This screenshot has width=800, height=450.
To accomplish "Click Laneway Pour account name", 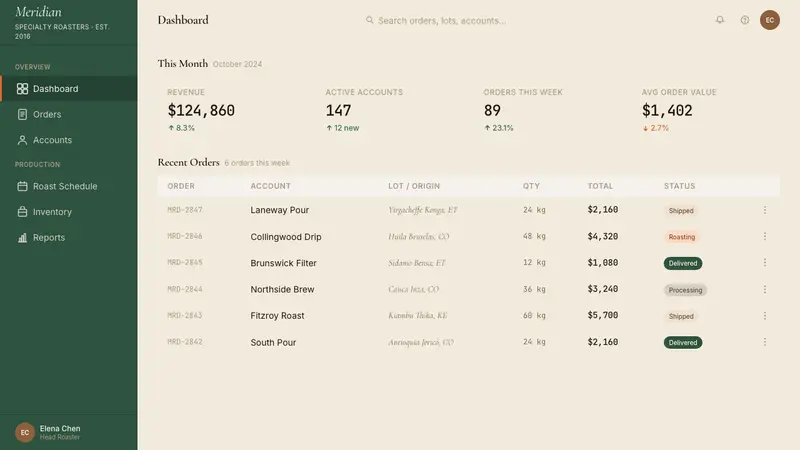I will click(x=280, y=210).
